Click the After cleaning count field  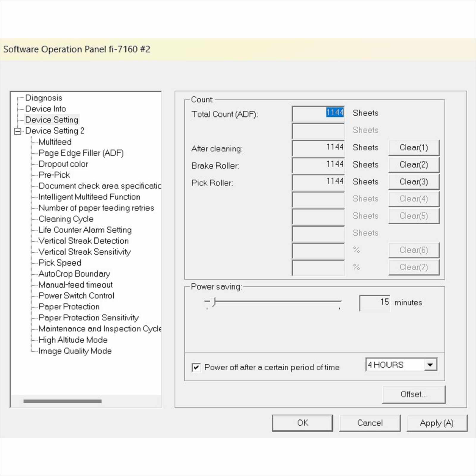click(x=318, y=148)
